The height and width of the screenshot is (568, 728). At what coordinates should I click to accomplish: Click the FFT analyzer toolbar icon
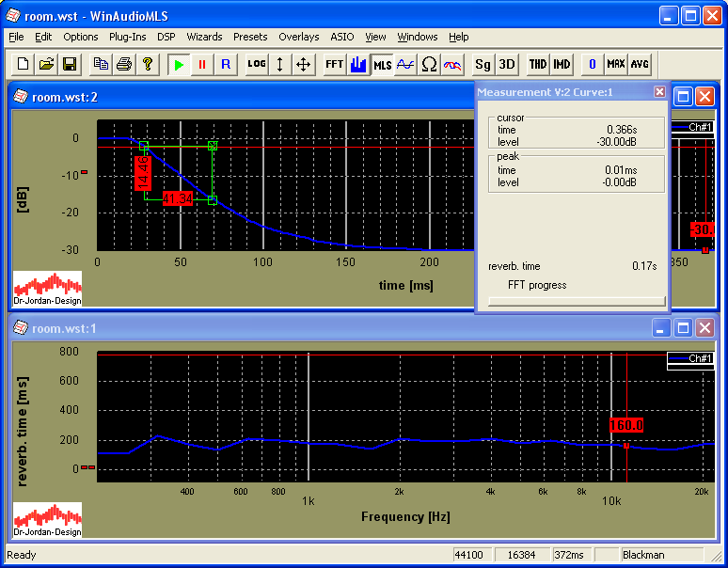[334, 64]
